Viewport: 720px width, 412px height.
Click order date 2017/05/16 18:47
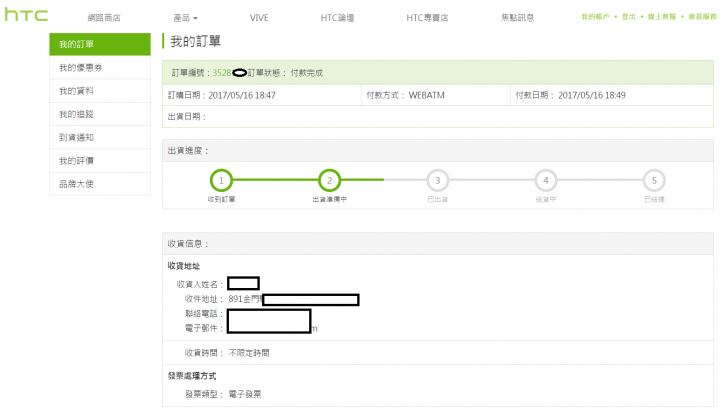242,95
